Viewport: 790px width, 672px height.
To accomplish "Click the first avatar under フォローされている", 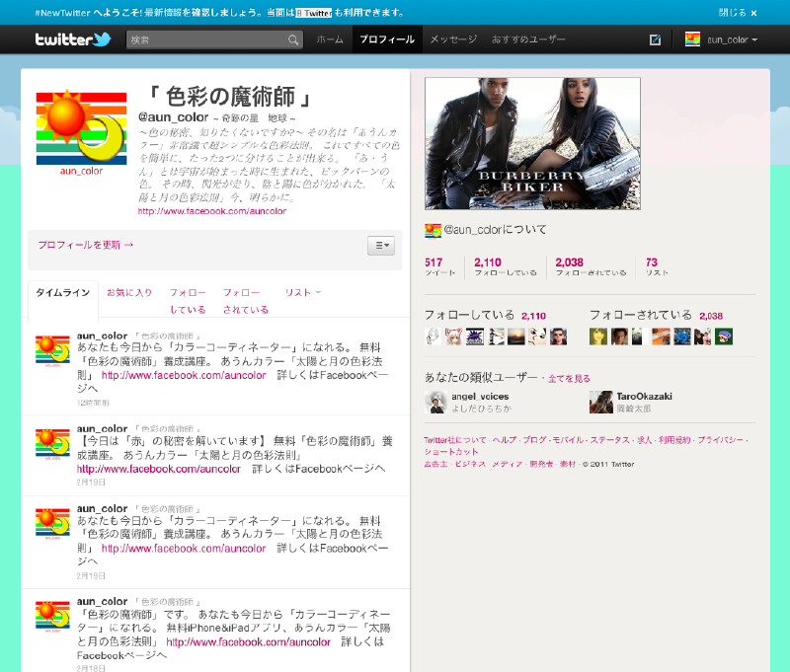I will coord(598,336).
